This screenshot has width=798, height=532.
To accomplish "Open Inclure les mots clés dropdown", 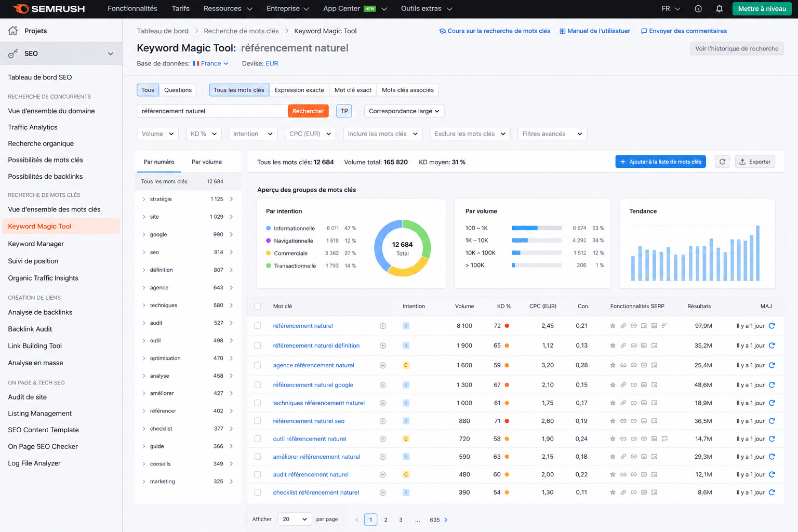I will [x=383, y=134].
